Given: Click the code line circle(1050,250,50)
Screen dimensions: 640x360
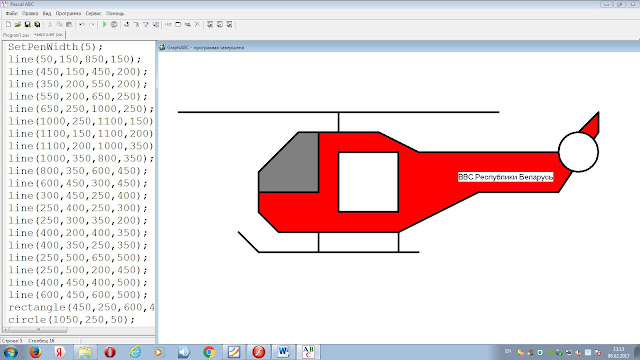Looking at the screenshot, I should coord(71,319).
